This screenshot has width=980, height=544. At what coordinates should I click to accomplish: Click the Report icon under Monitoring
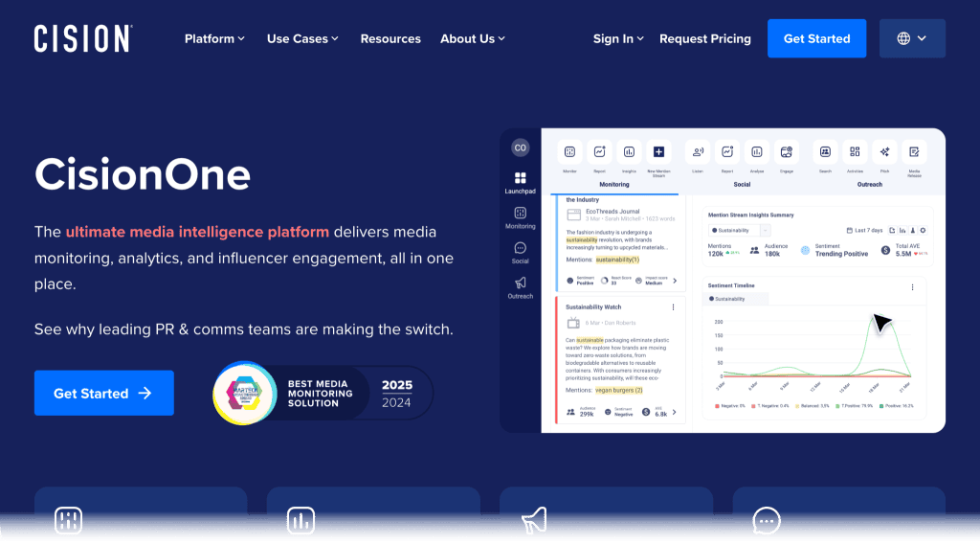click(x=599, y=152)
